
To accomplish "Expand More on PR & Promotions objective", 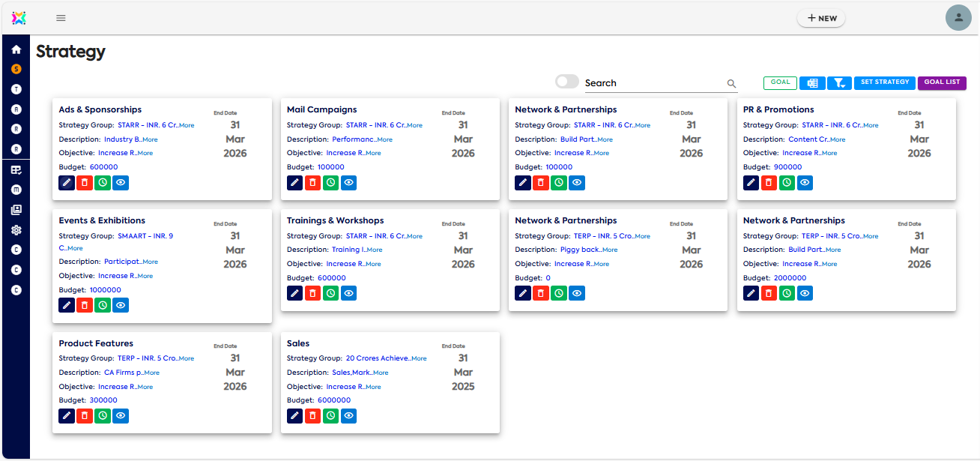I will tap(829, 154).
